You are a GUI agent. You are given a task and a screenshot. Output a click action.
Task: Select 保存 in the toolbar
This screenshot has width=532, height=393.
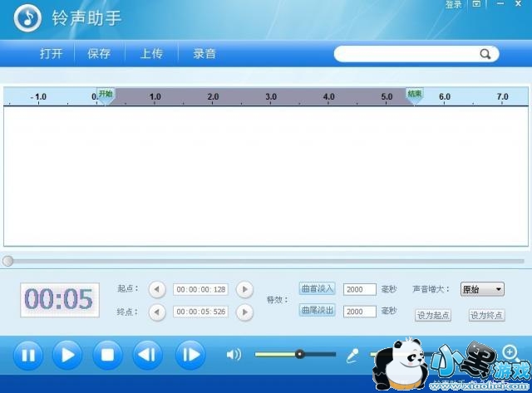[99, 53]
